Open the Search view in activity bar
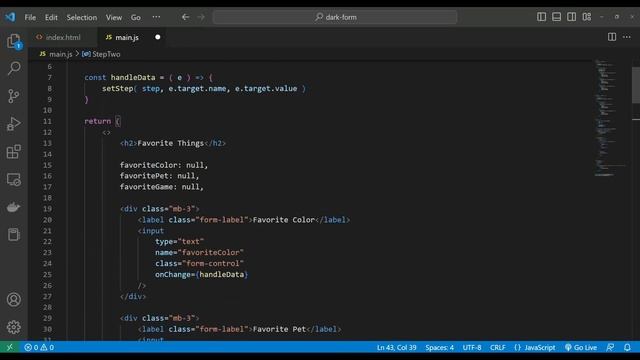640x360 pixels. pyautogui.click(x=14, y=68)
